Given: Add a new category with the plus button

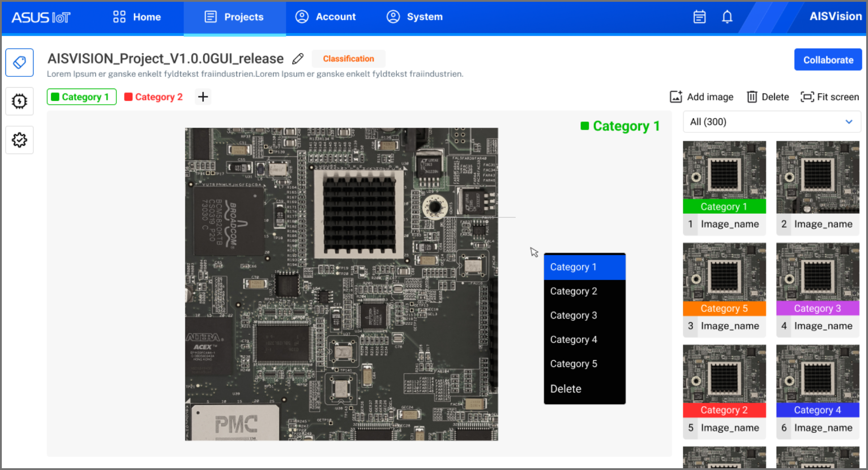Looking at the screenshot, I should point(203,96).
